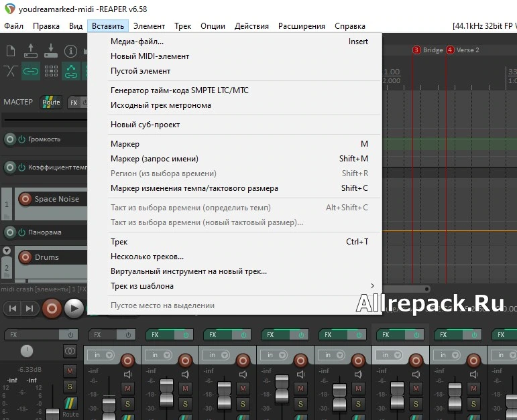Screen dimensions: 517x420
Task: Arm the Коэффициент темпа envelope
Action: click(x=10, y=167)
